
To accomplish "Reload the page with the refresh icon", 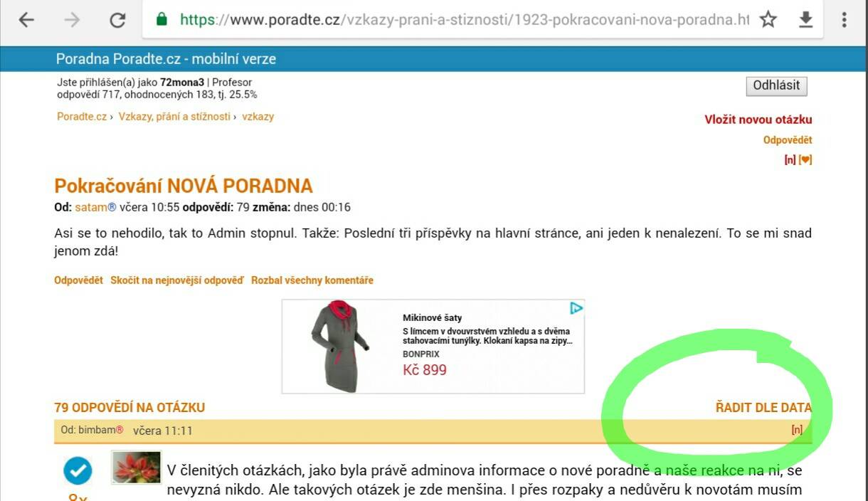I will (x=117, y=20).
